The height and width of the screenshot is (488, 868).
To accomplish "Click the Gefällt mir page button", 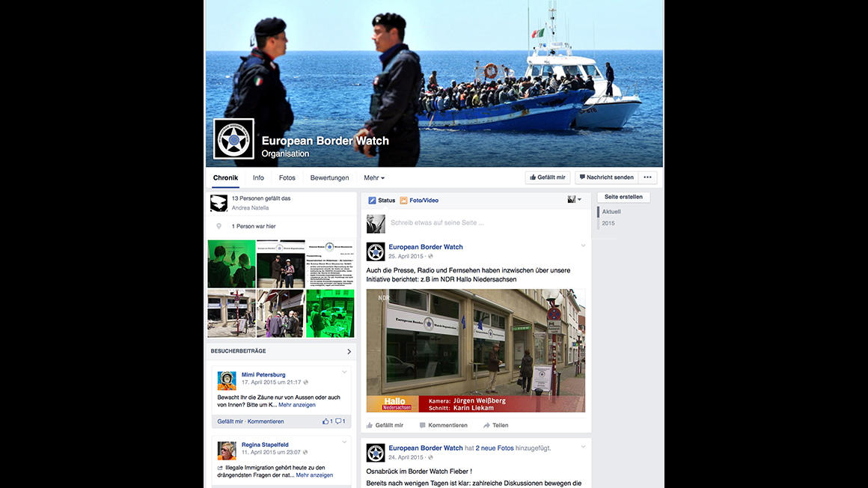I will pos(548,177).
